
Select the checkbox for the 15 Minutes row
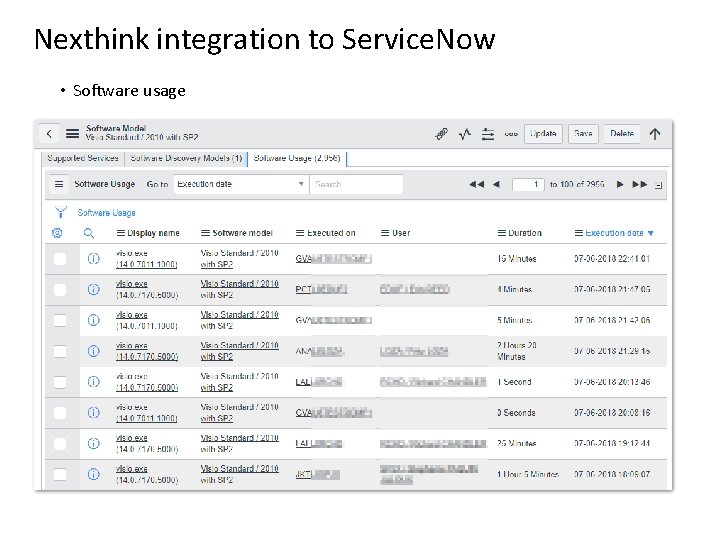click(x=60, y=259)
